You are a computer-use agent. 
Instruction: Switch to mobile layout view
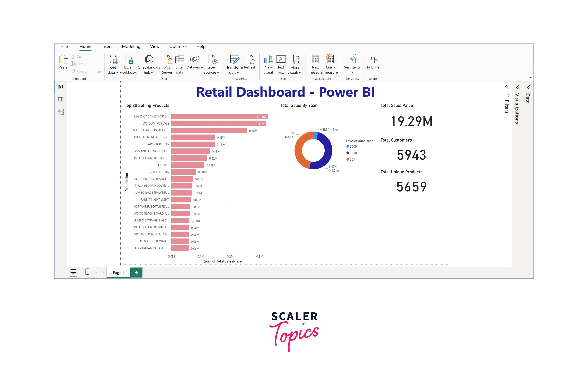coord(87,272)
